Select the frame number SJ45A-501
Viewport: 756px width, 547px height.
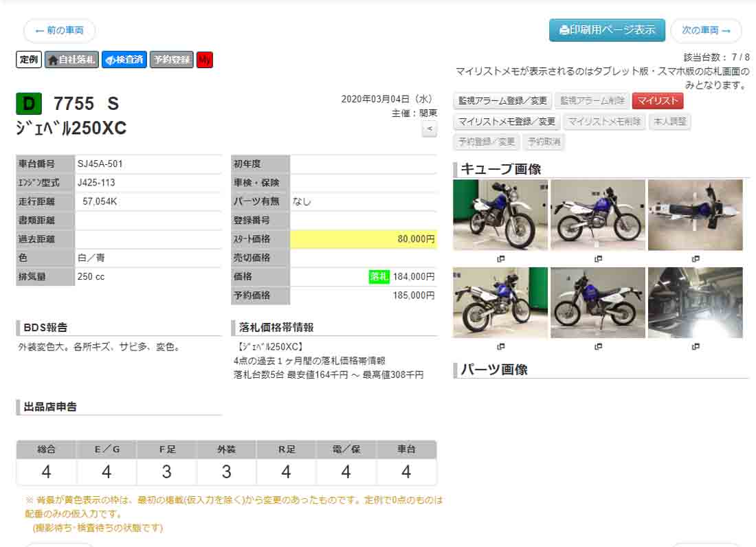click(x=100, y=164)
